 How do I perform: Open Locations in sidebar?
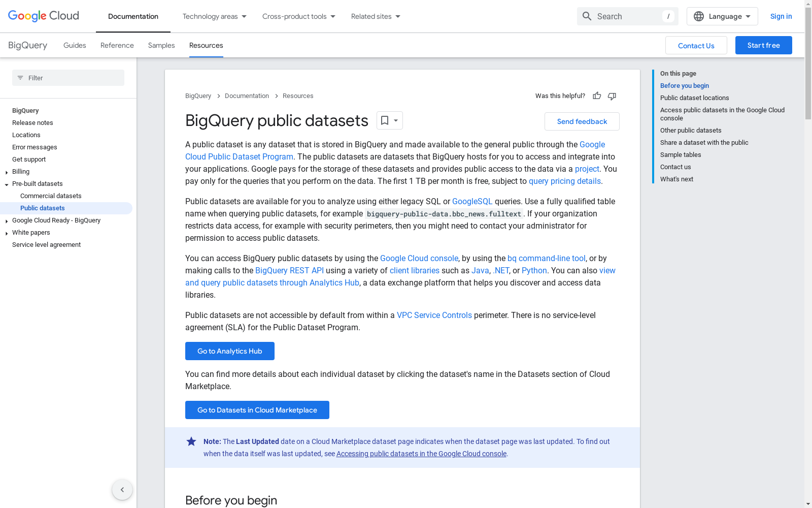point(26,135)
